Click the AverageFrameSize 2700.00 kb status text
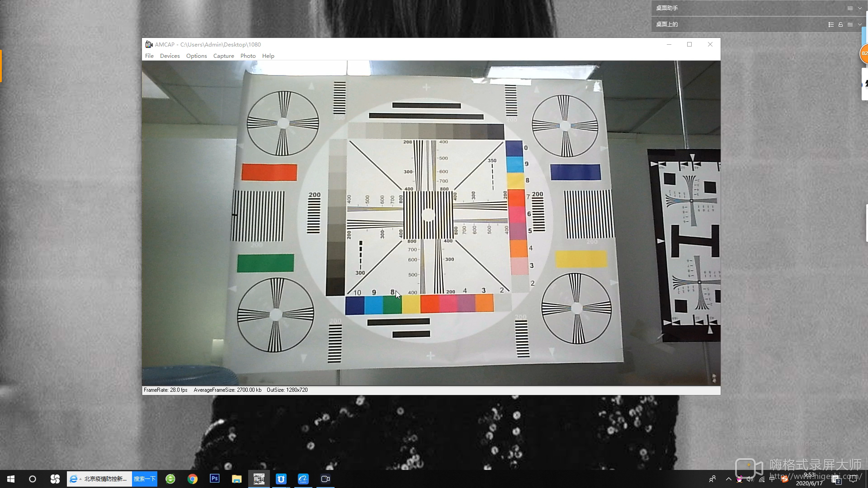 [227, 390]
